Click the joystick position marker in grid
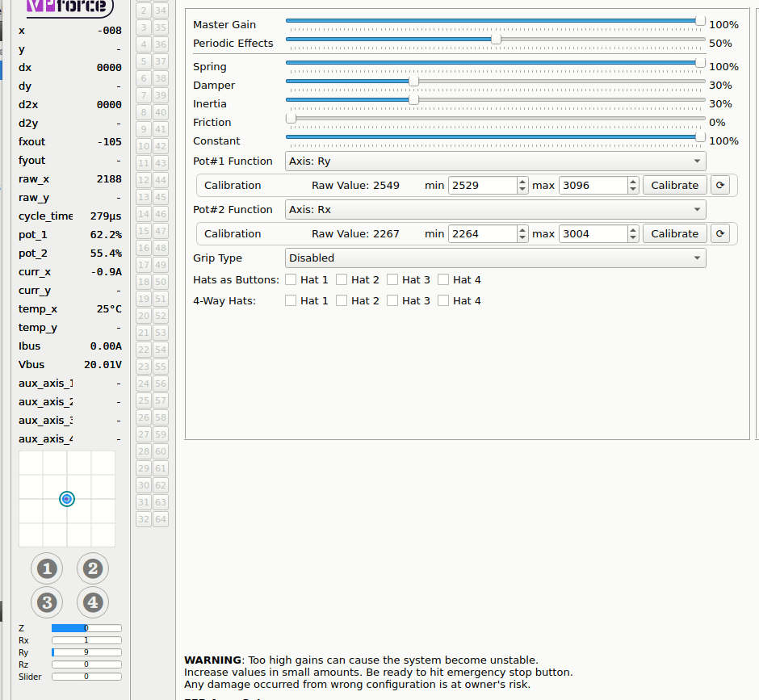 67,499
